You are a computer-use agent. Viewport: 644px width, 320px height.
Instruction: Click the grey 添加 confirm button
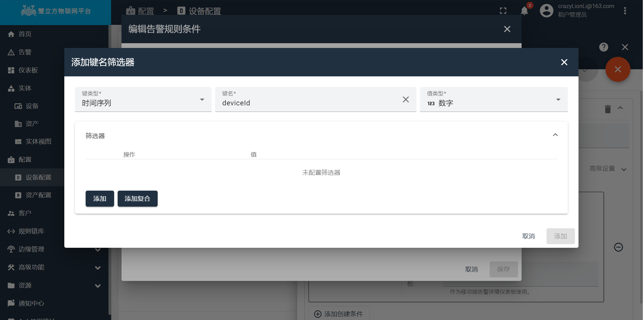(x=560, y=236)
